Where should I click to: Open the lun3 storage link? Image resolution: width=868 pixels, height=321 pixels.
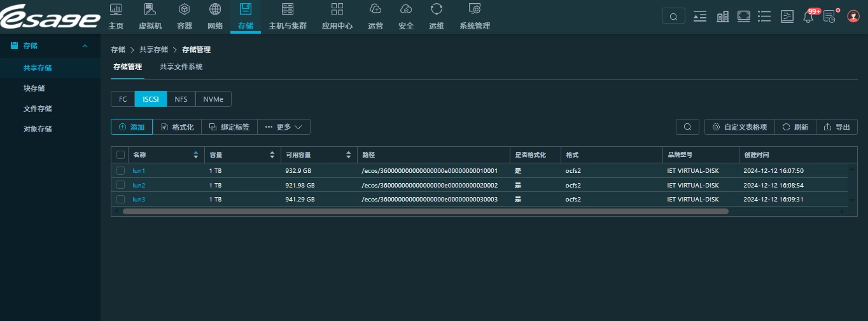[x=139, y=199]
